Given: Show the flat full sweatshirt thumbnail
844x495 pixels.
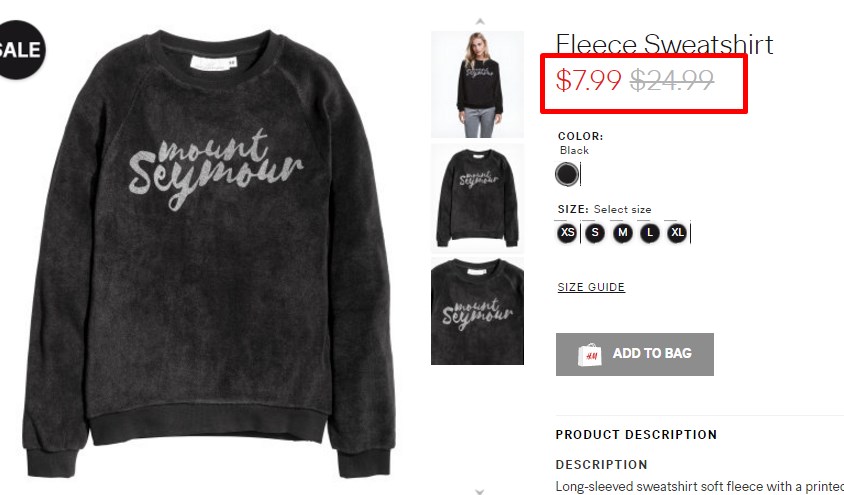Looking at the screenshot, I should pos(477,198).
